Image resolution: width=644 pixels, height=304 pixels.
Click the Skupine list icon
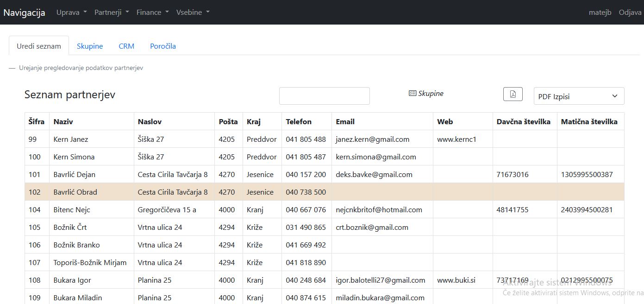(412, 94)
